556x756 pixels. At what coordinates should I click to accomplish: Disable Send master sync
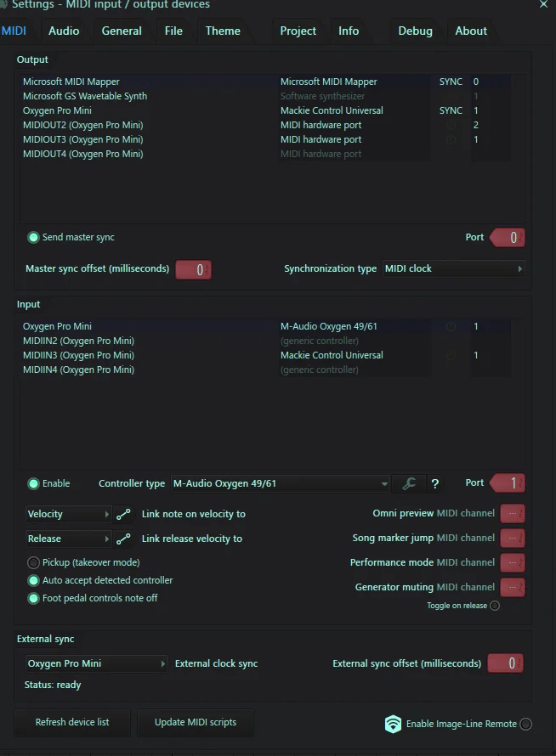[x=33, y=237]
